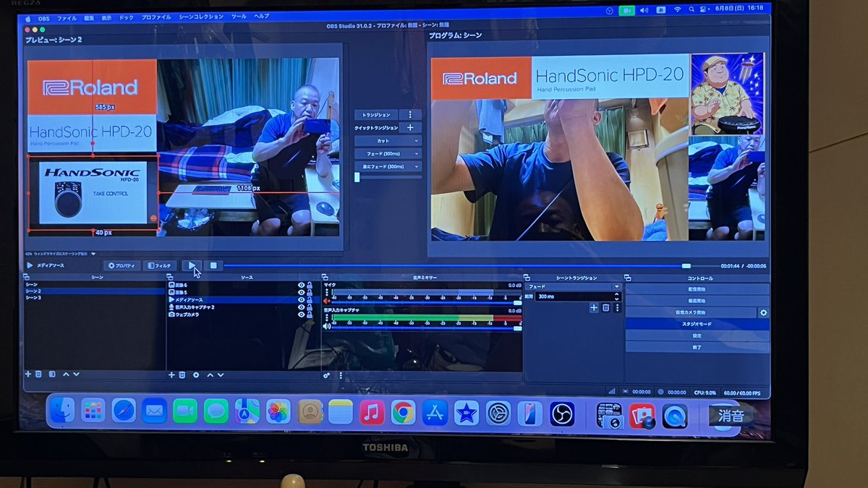Screen dimensions: 868x488
Task: Click 配信開始 start streaming button
Action: pyautogui.click(x=697, y=289)
